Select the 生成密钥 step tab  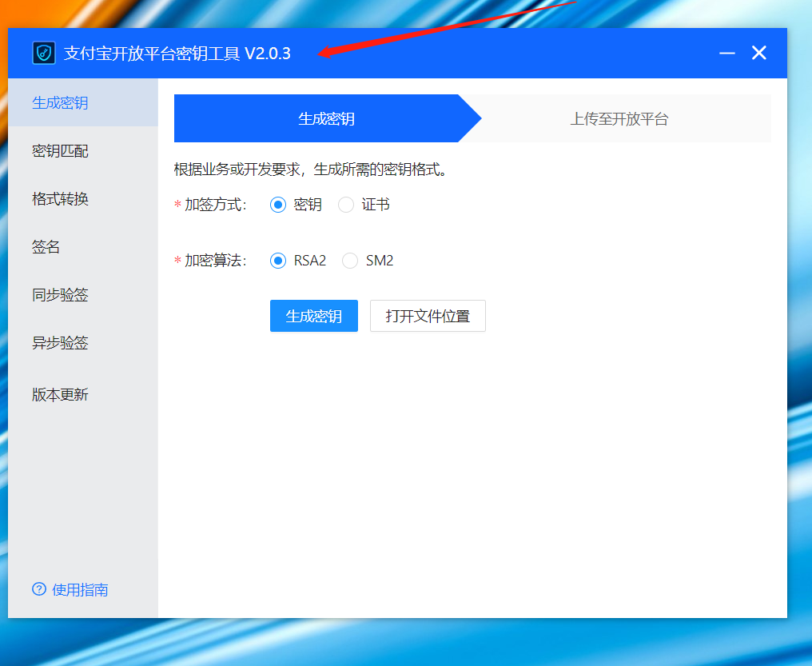click(x=326, y=118)
